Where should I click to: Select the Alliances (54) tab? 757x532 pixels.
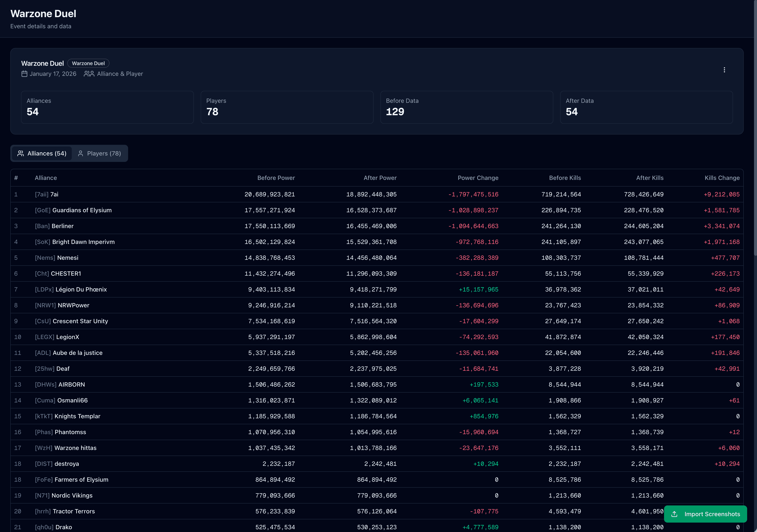tap(42, 153)
